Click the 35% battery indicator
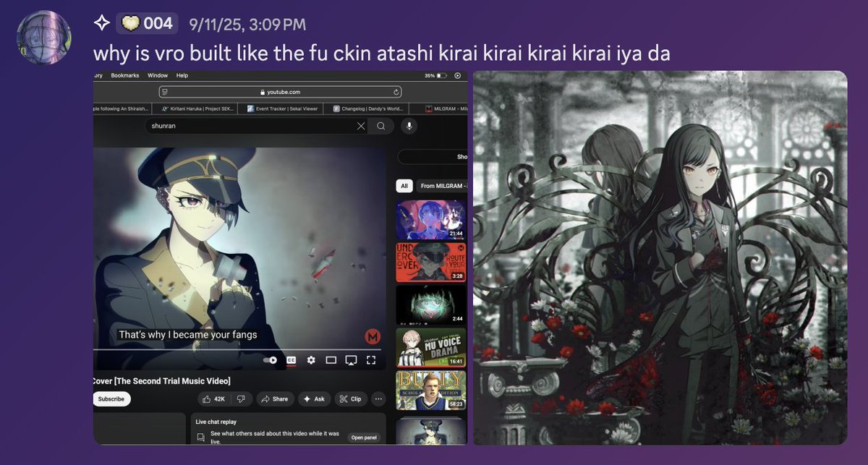This screenshot has width=868, height=465. point(435,75)
